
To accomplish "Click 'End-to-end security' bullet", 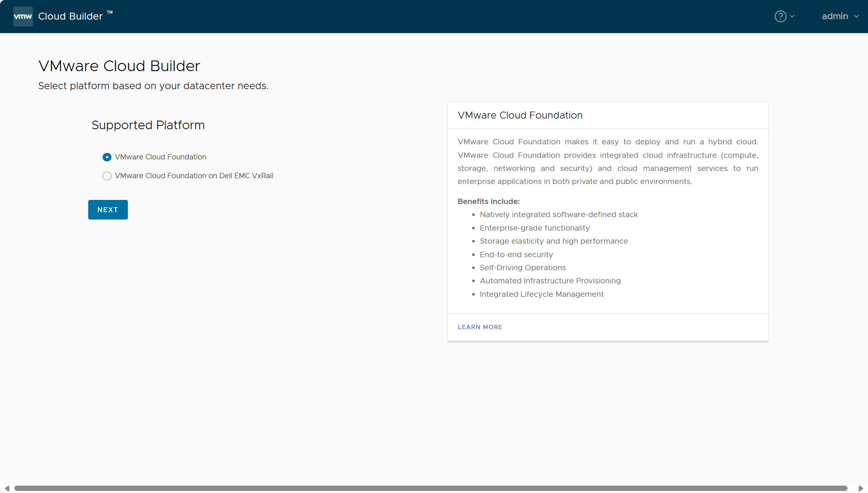I will 516,255.
